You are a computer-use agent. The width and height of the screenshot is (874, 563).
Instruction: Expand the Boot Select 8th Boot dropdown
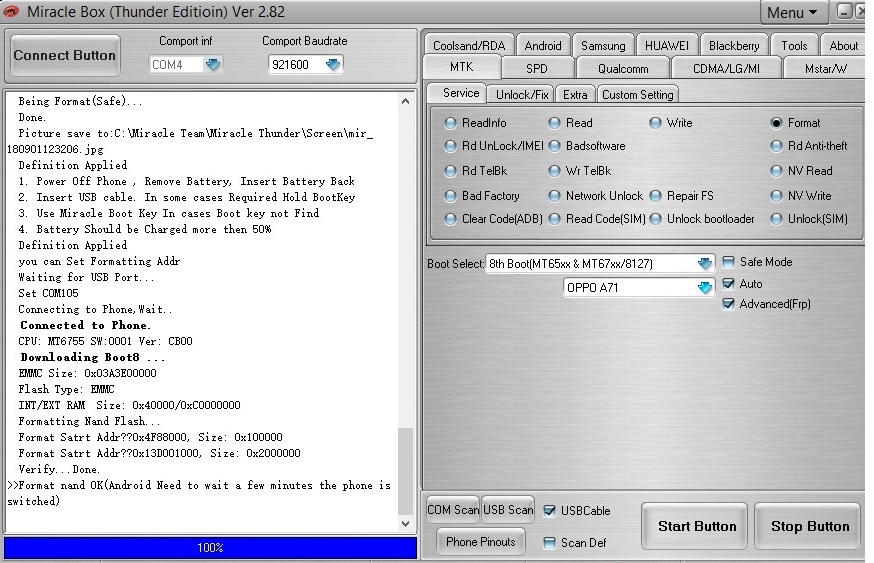click(705, 264)
